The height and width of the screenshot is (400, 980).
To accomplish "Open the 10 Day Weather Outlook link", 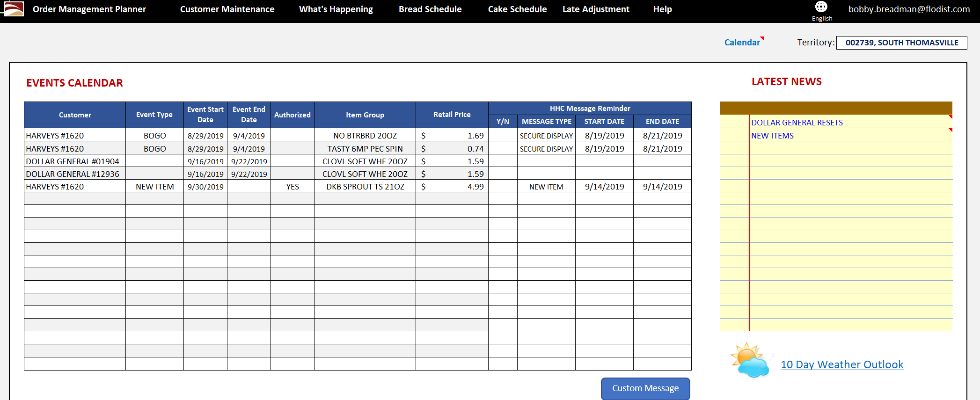I will (842, 364).
